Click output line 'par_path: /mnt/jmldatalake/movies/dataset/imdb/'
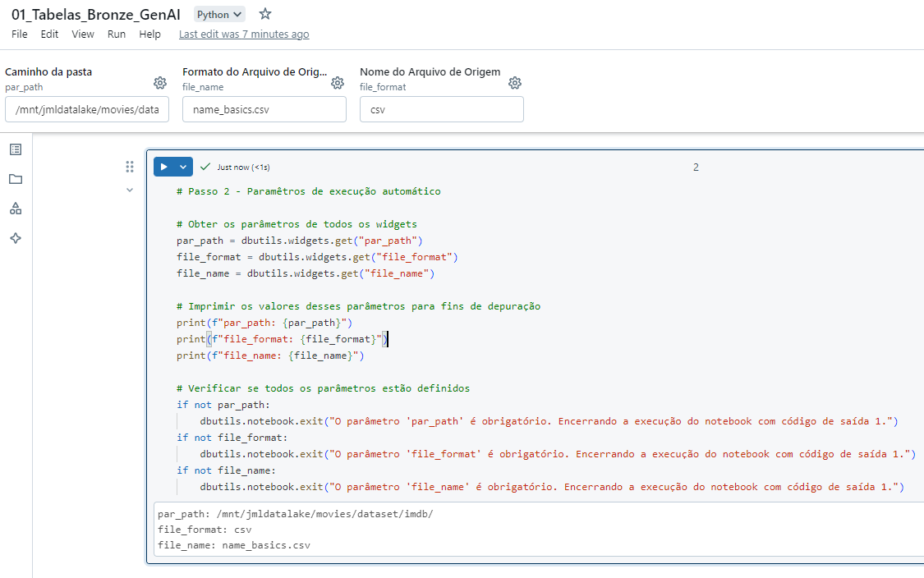Image resolution: width=924 pixels, height=578 pixels. (295, 514)
